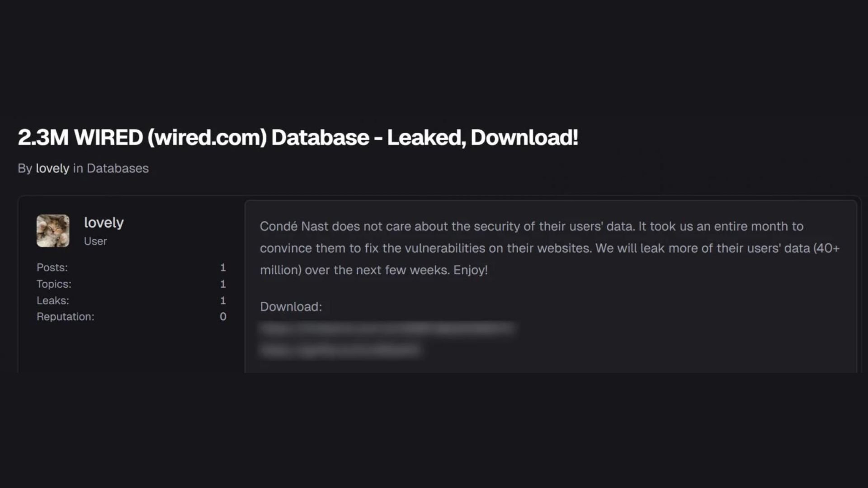This screenshot has height=488, width=868.
Task: Click the word By before the author
Action: tap(25, 169)
